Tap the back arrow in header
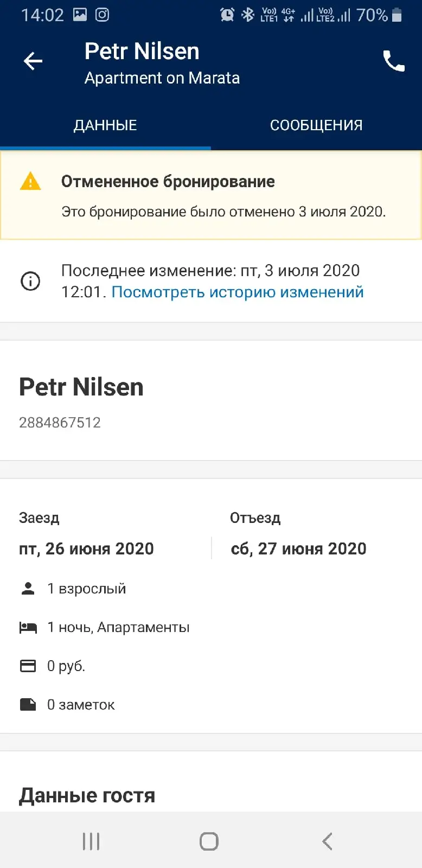The width and height of the screenshot is (422, 868). point(33,61)
